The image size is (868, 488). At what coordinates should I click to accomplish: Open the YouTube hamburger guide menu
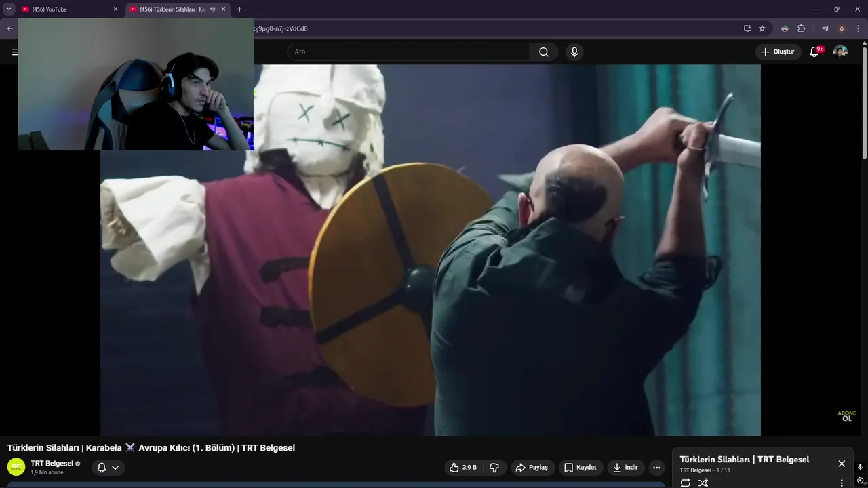(x=15, y=52)
